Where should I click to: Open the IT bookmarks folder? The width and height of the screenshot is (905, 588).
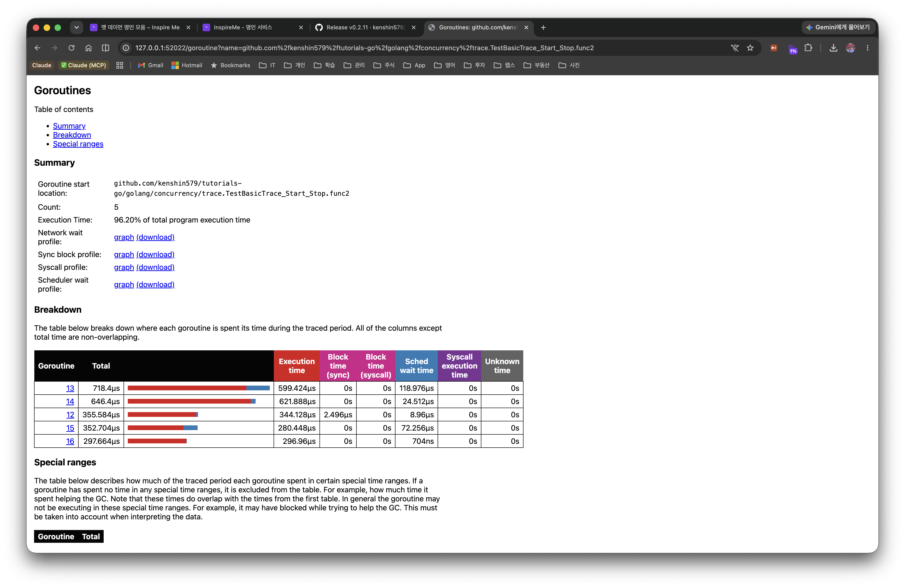tap(267, 65)
